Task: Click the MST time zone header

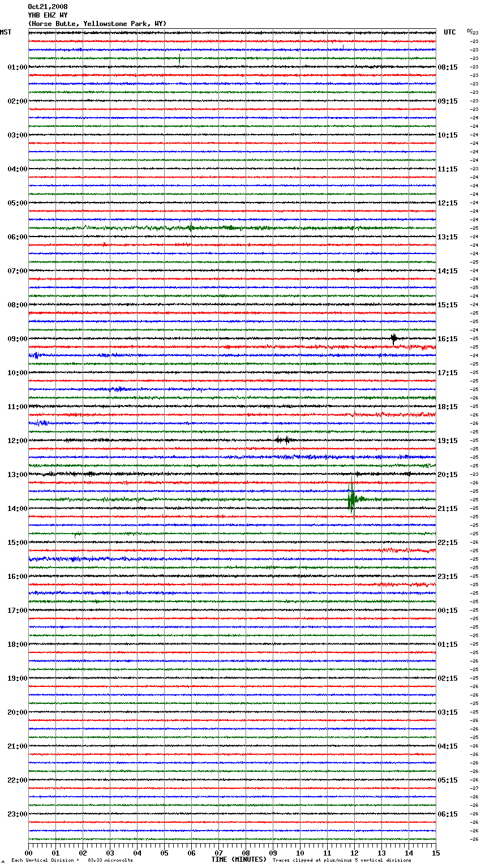Action: point(6,32)
